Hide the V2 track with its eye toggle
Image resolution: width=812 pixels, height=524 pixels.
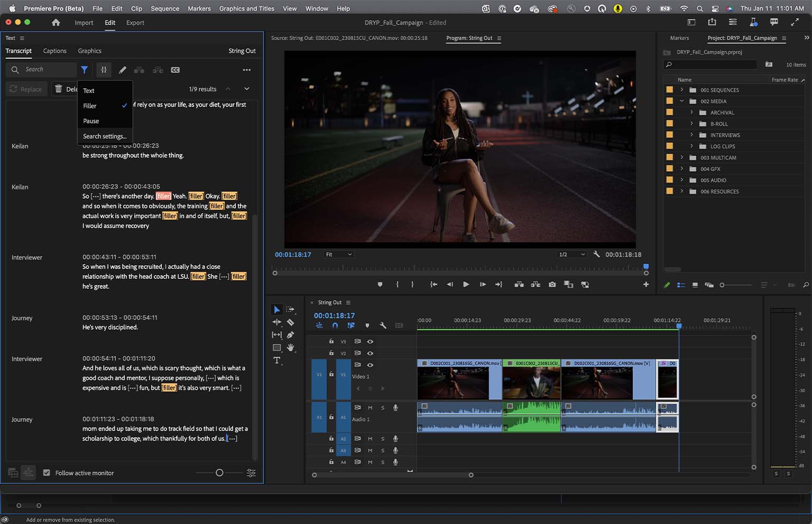click(370, 353)
